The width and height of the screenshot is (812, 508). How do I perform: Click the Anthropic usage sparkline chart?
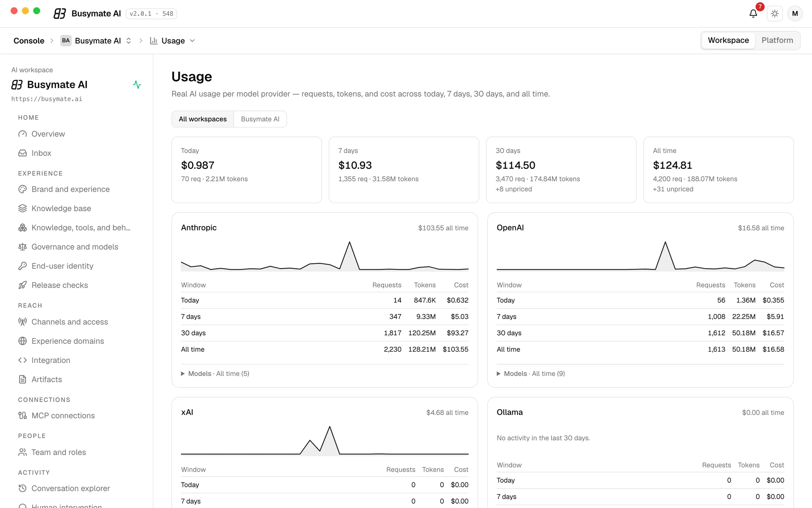(324, 256)
